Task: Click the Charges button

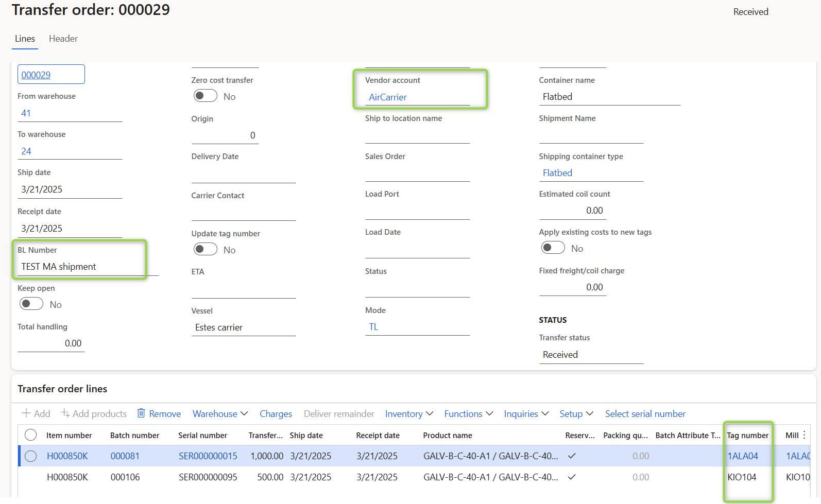Action: click(x=276, y=414)
